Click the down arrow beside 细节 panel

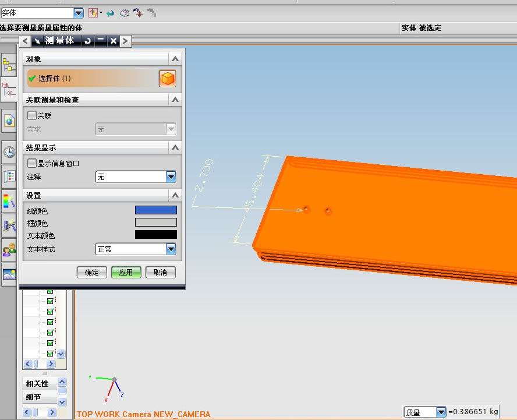click(x=62, y=402)
